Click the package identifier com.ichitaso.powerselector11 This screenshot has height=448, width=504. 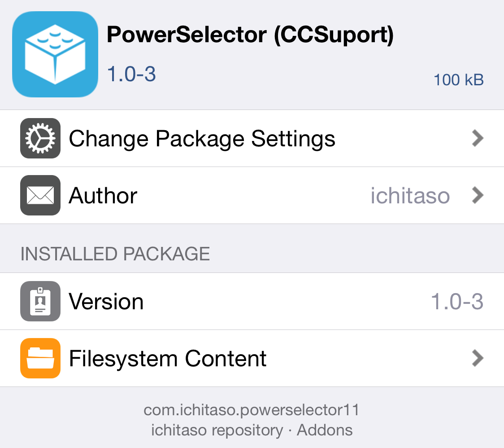252,409
